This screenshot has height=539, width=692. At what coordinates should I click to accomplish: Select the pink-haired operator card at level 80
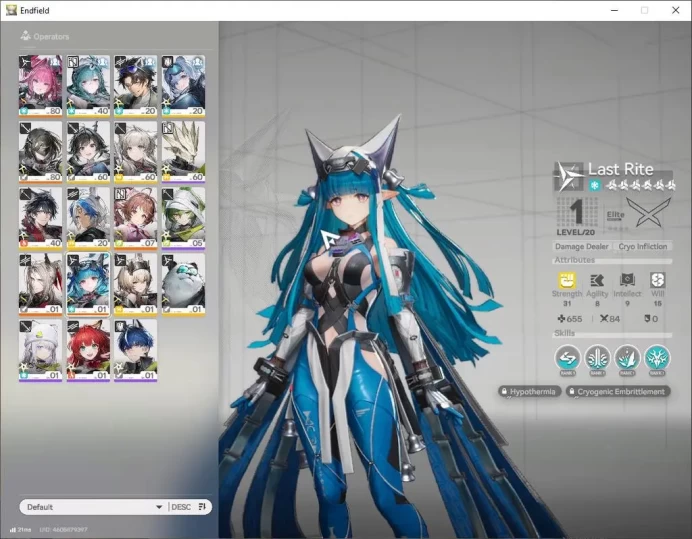pos(40,86)
